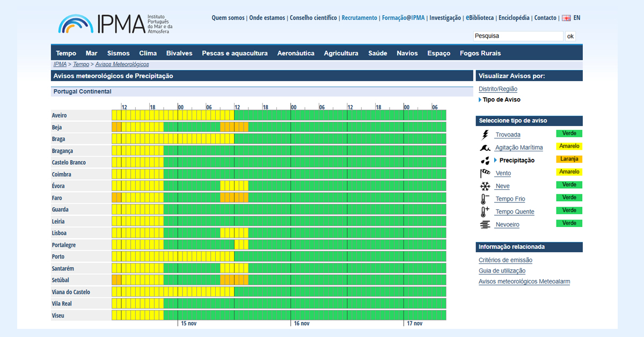This screenshot has height=337, width=644.
Task: Click the Nevoeiro fog icon
Action: [485, 225]
